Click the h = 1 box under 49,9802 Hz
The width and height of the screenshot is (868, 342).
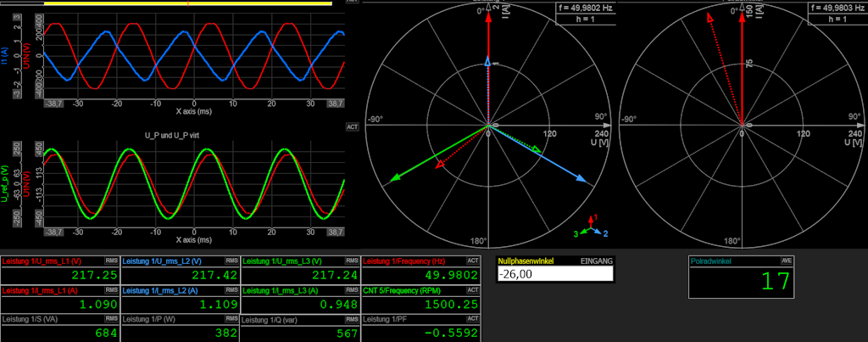(586, 20)
